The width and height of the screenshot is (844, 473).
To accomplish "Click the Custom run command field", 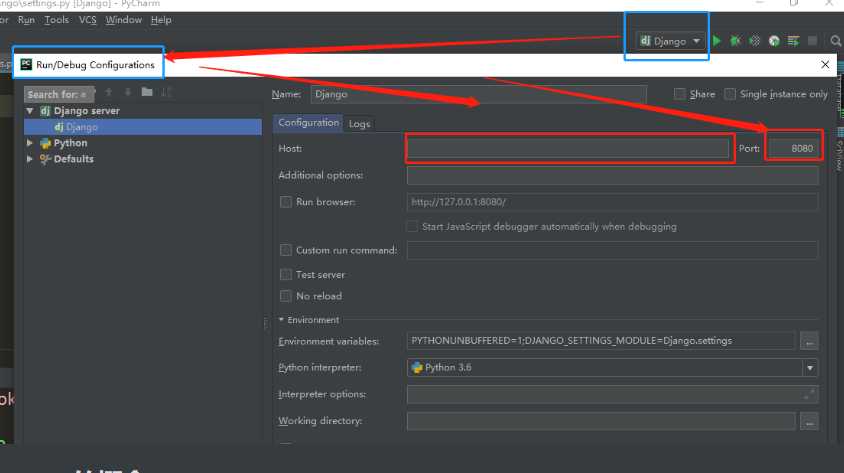I will pos(613,250).
